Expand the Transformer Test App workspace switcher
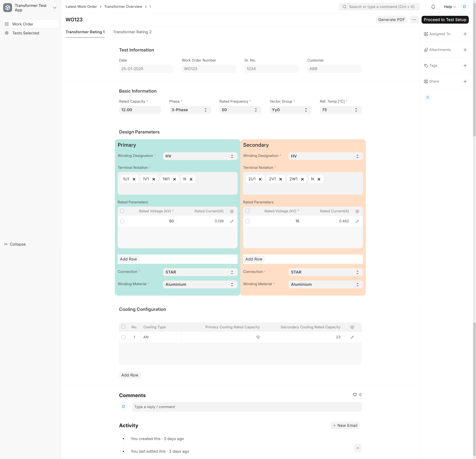This screenshot has width=476, height=459. (55, 8)
